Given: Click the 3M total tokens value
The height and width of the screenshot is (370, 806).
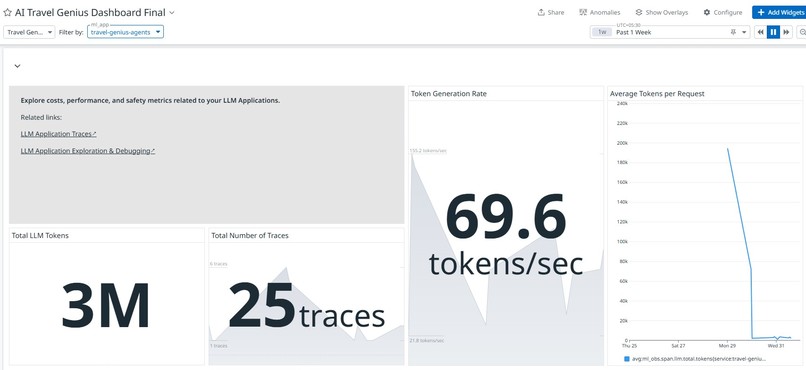Looking at the screenshot, I should [106, 306].
